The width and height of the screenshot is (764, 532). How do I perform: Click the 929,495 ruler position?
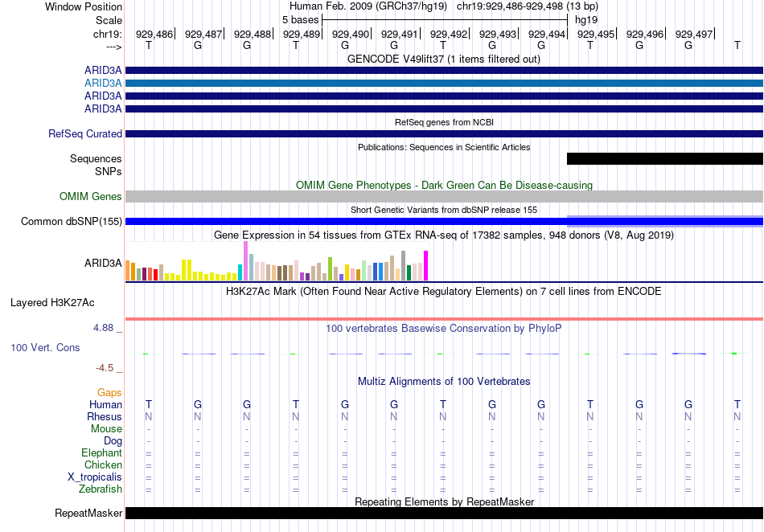[x=596, y=34]
